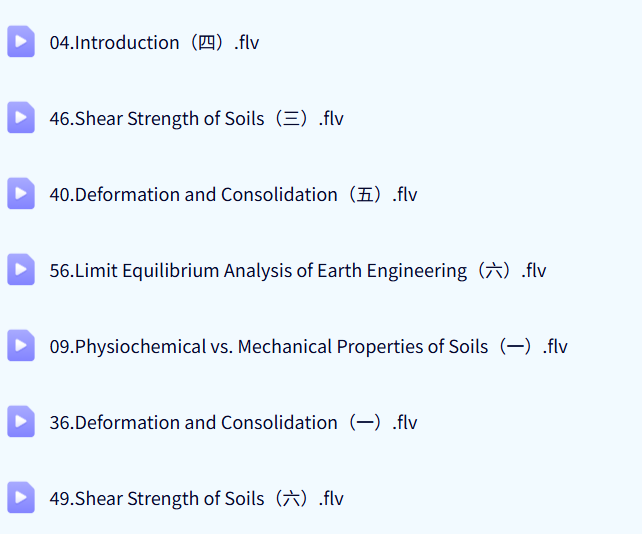The image size is (642, 534).
Task: Select Shear Strength of Soils part 三
Action: pos(196,119)
